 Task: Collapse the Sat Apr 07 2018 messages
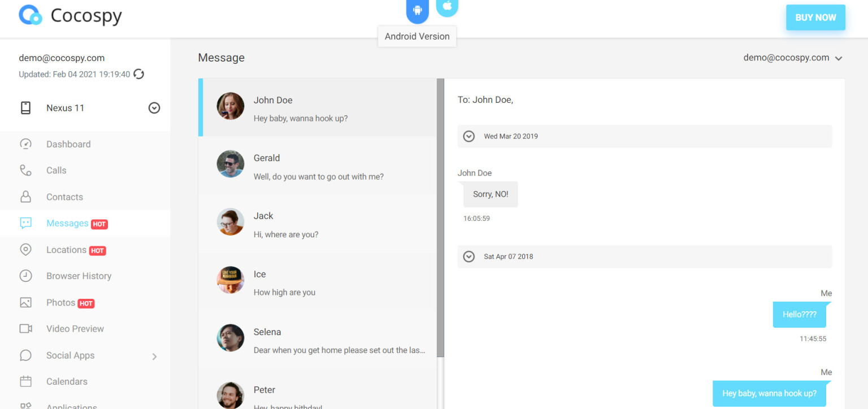tap(468, 256)
